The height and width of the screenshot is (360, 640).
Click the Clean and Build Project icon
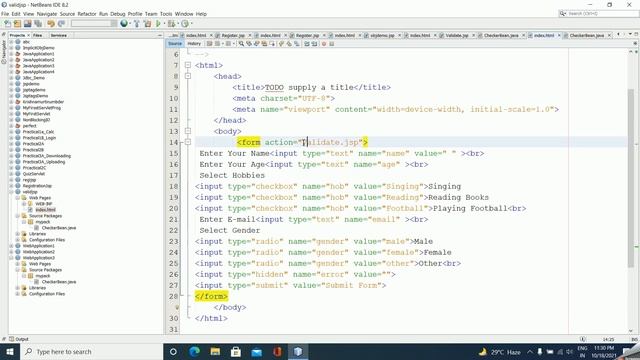147,24
